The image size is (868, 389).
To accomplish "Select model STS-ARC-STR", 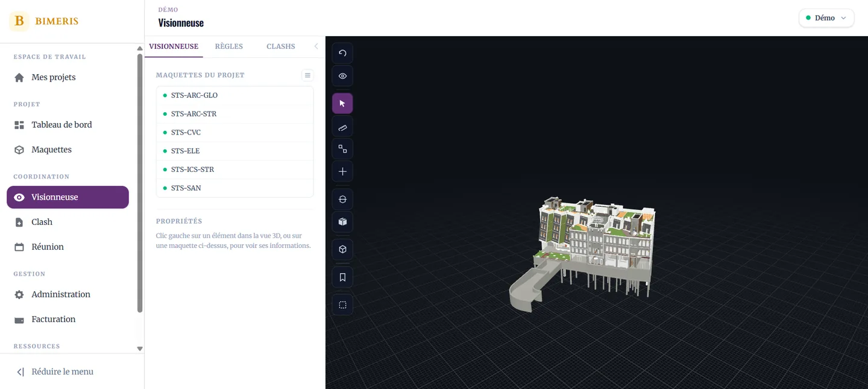I will coord(235,114).
